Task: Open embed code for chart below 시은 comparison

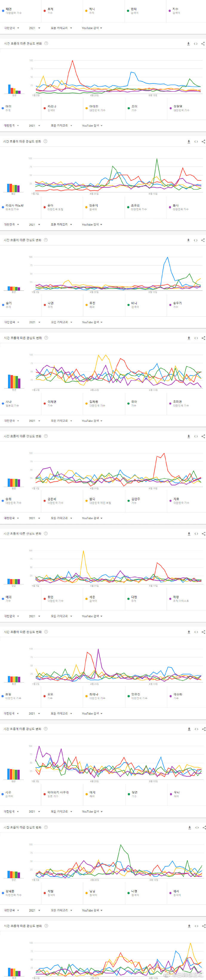Action: click(x=197, y=827)
